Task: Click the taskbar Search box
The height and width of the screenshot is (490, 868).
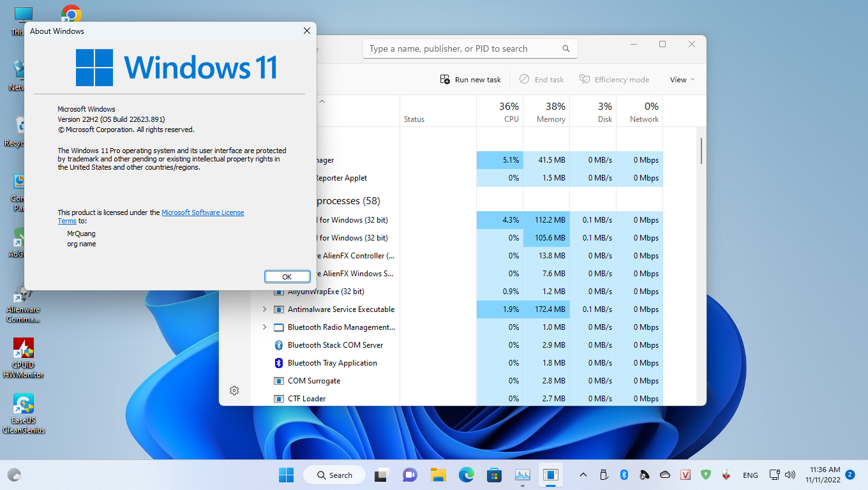Action: [x=334, y=475]
